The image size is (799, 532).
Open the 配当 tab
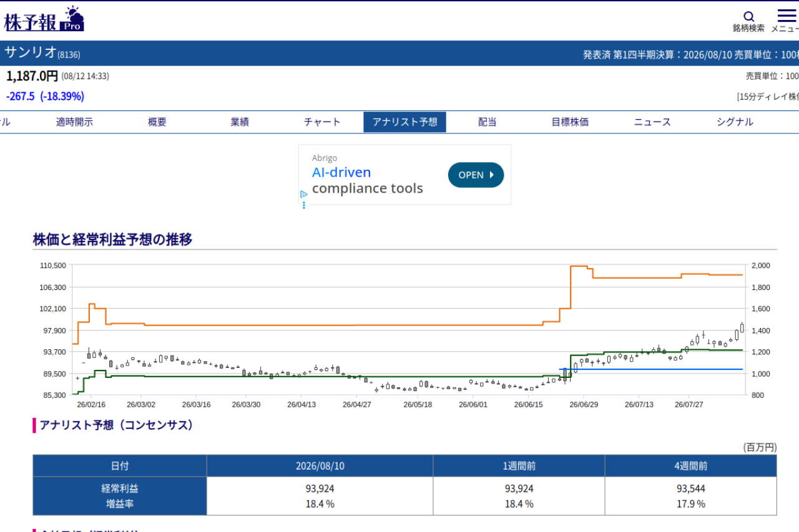[488, 122]
